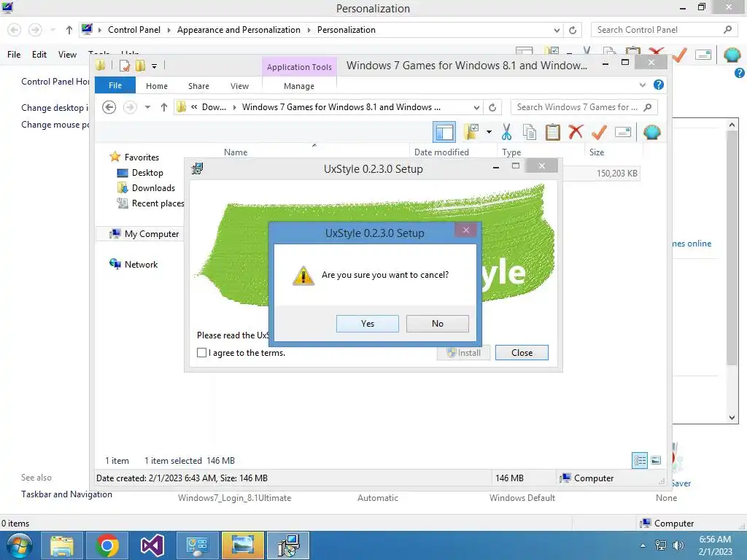Click the Copy icon in Explorer toolbar

tap(530, 132)
